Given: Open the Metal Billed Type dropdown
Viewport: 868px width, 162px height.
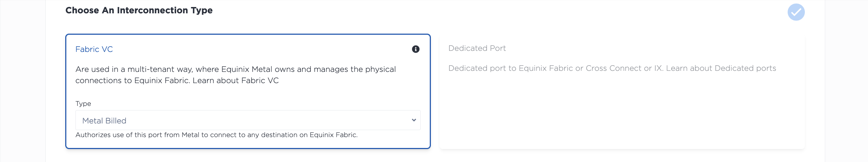Looking at the screenshot, I should pyautogui.click(x=248, y=120).
